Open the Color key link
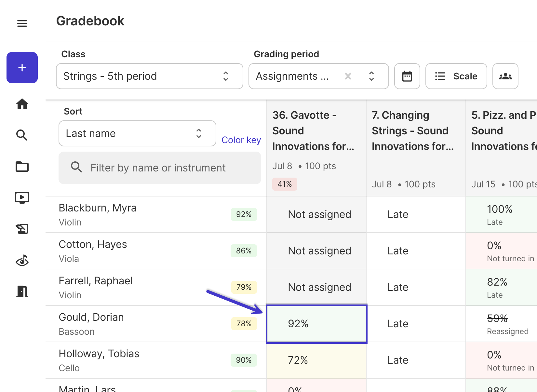The width and height of the screenshot is (537, 392). [241, 140]
